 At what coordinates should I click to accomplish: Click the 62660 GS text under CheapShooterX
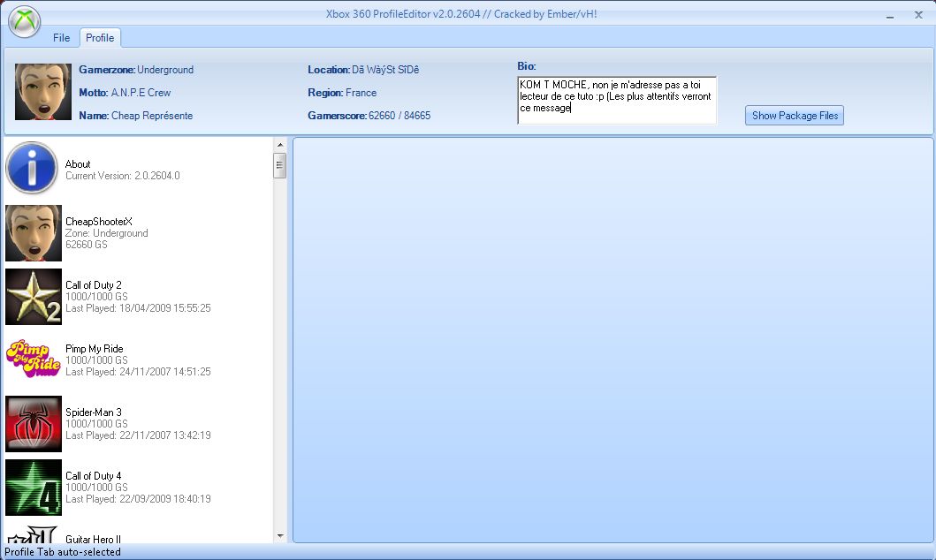[x=86, y=245]
